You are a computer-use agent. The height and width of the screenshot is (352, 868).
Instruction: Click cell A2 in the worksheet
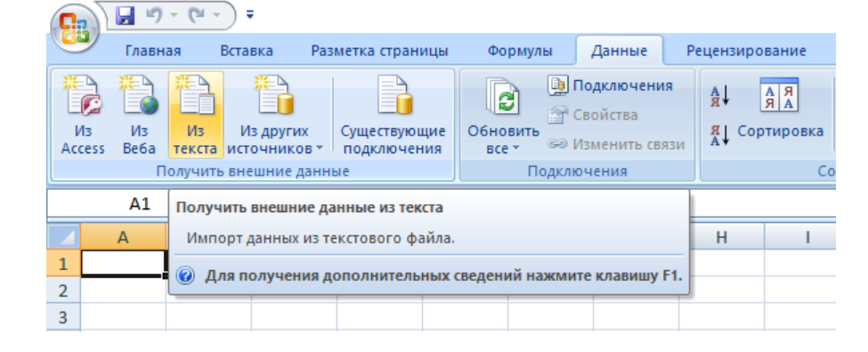coord(124,290)
